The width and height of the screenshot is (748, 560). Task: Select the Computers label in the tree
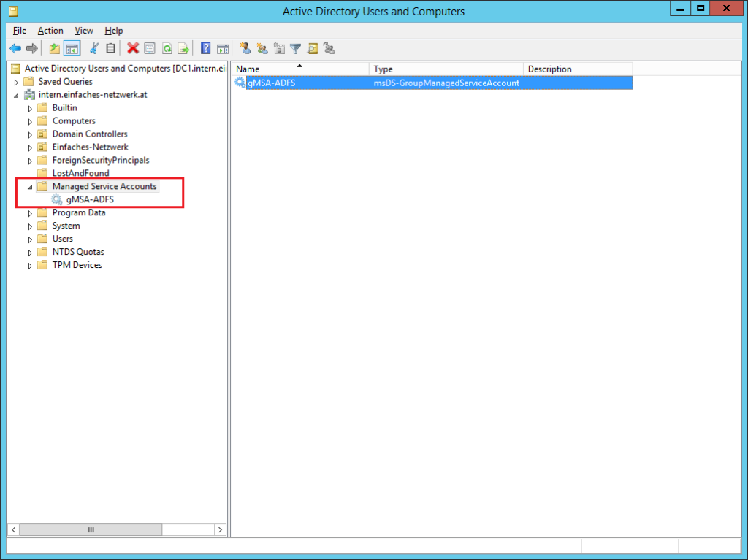pos(74,120)
